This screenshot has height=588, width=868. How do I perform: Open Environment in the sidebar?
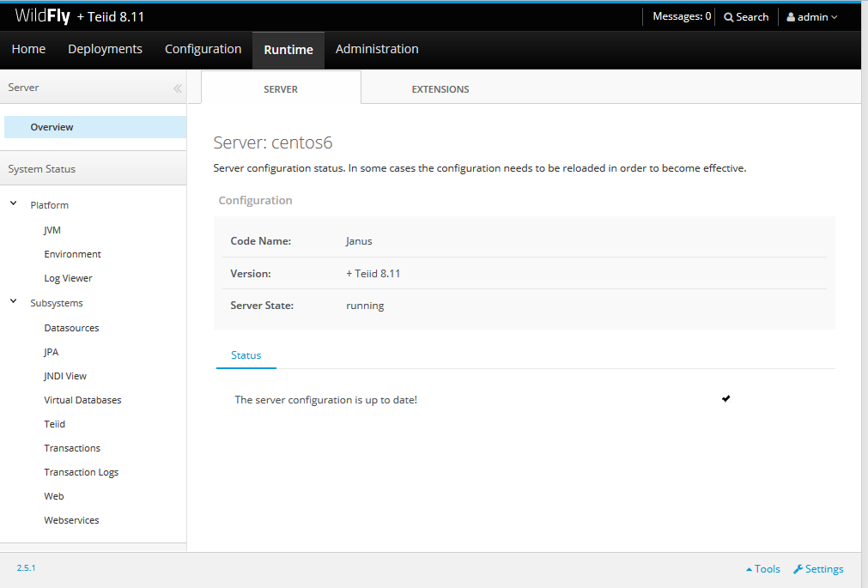[72, 254]
